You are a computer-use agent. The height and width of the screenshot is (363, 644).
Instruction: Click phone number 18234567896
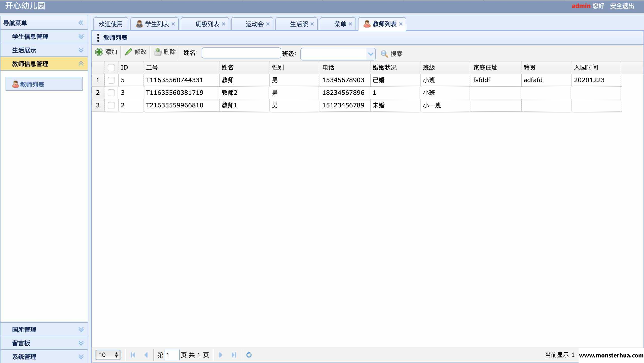click(x=343, y=93)
